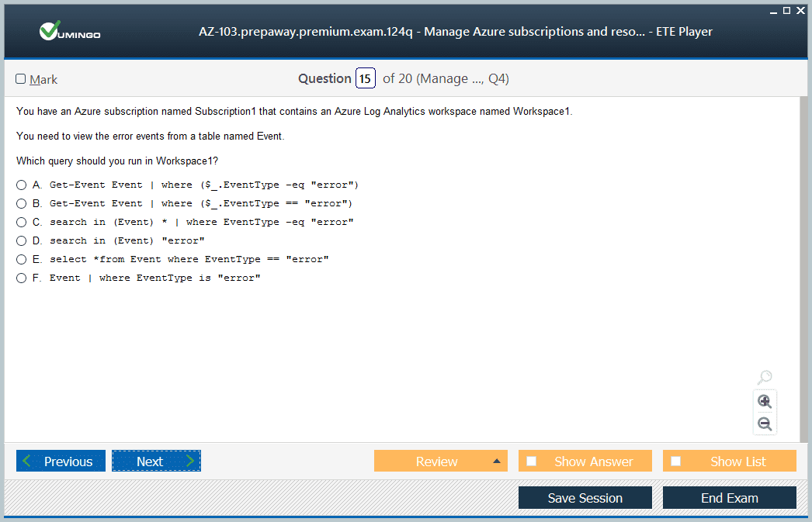812x522 pixels.
Task: Close the ETE Player window
Action: pyautogui.click(x=800, y=10)
